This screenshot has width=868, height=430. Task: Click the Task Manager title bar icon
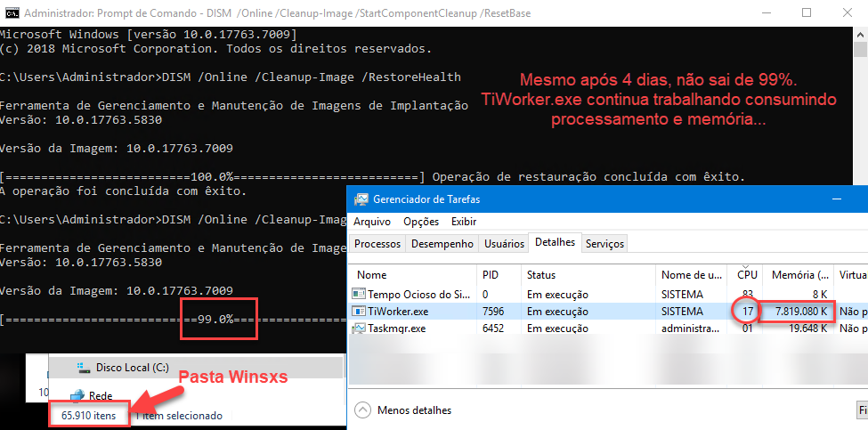click(361, 199)
